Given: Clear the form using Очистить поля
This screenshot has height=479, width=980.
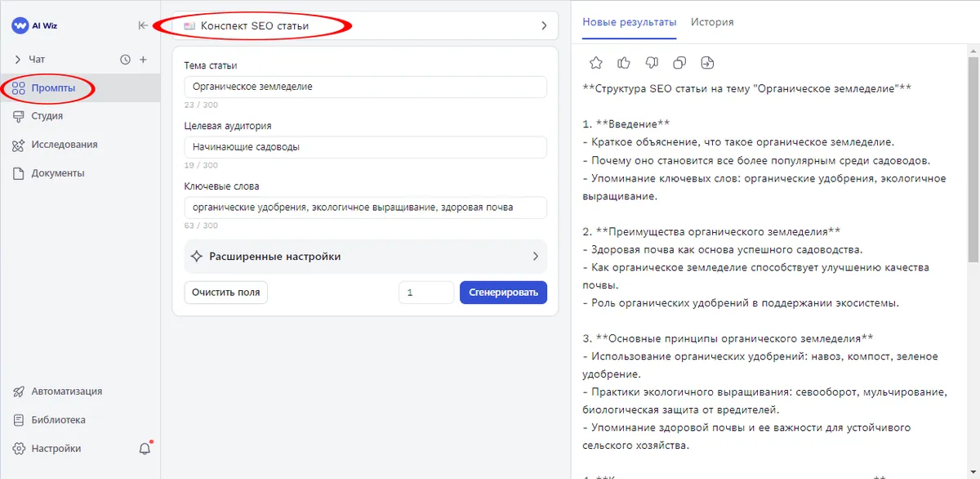Looking at the screenshot, I should coord(225,292).
